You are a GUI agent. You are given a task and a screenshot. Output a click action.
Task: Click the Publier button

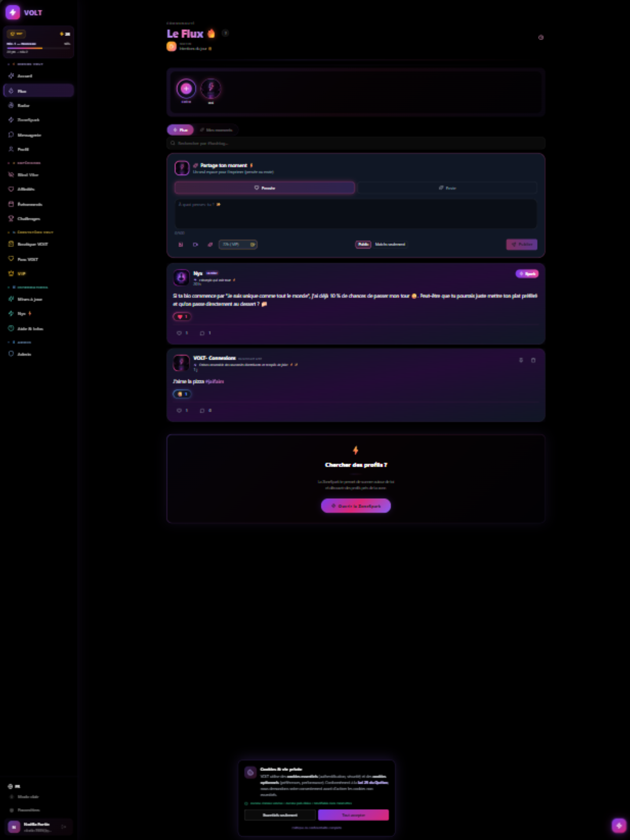point(522,244)
